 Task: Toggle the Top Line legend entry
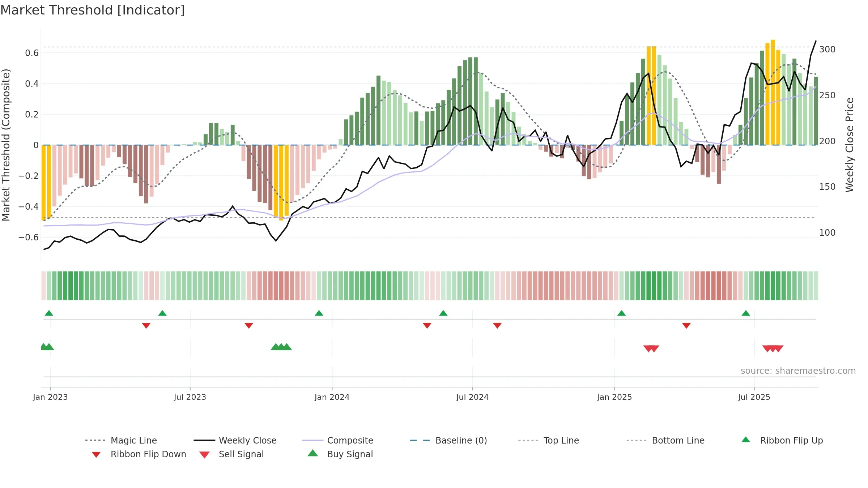coord(548,440)
